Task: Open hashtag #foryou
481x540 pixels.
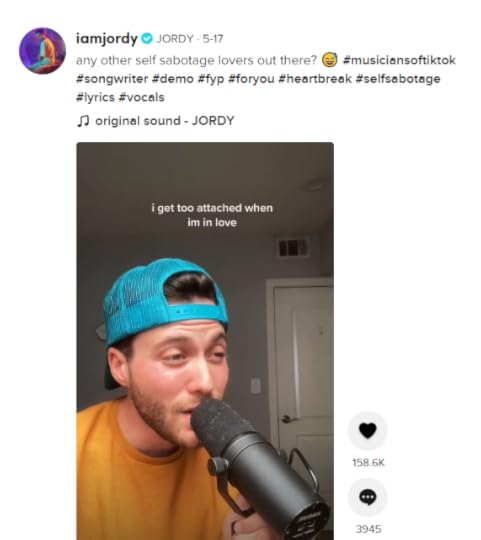Action: coord(251,79)
